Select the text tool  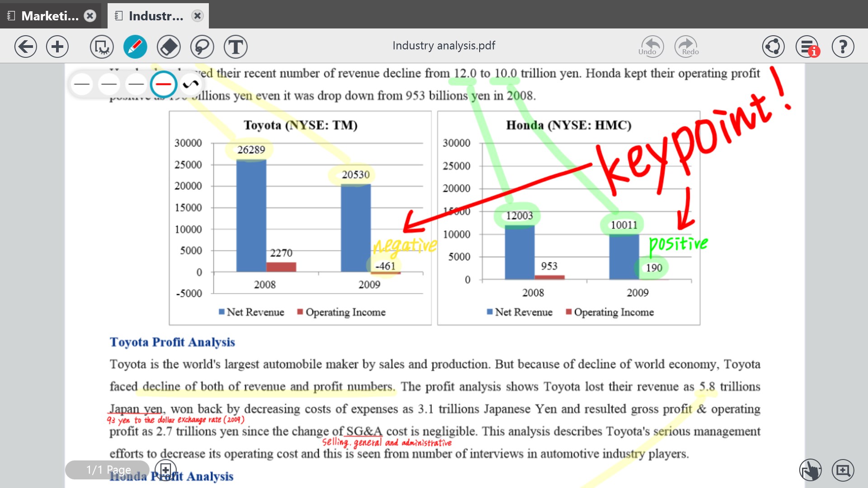pyautogui.click(x=236, y=47)
